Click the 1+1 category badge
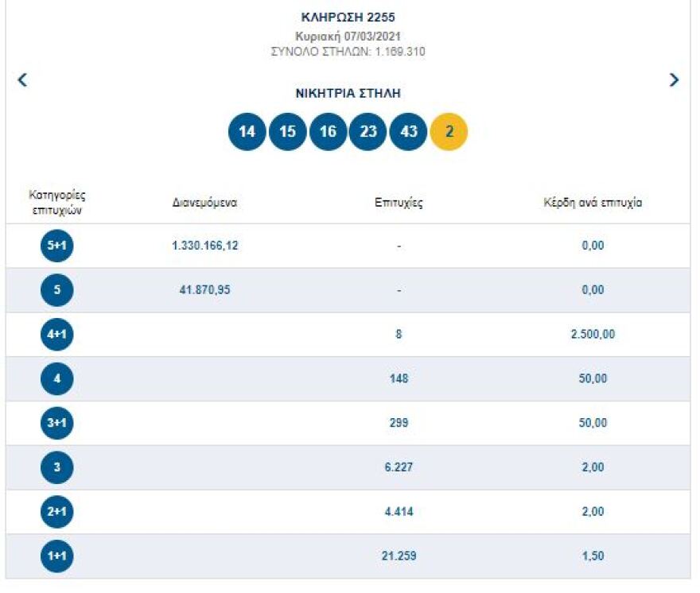This screenshot has width=700, height=593. (55, 556)
